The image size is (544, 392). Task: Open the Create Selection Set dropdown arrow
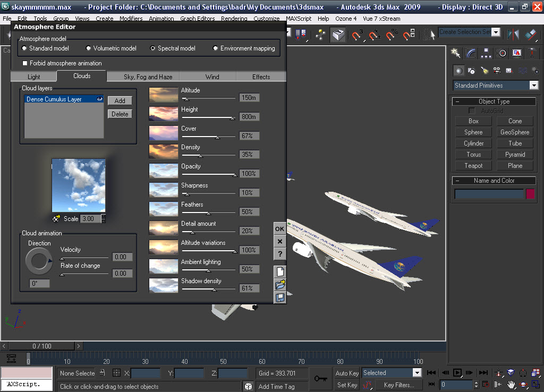(496, 32)
